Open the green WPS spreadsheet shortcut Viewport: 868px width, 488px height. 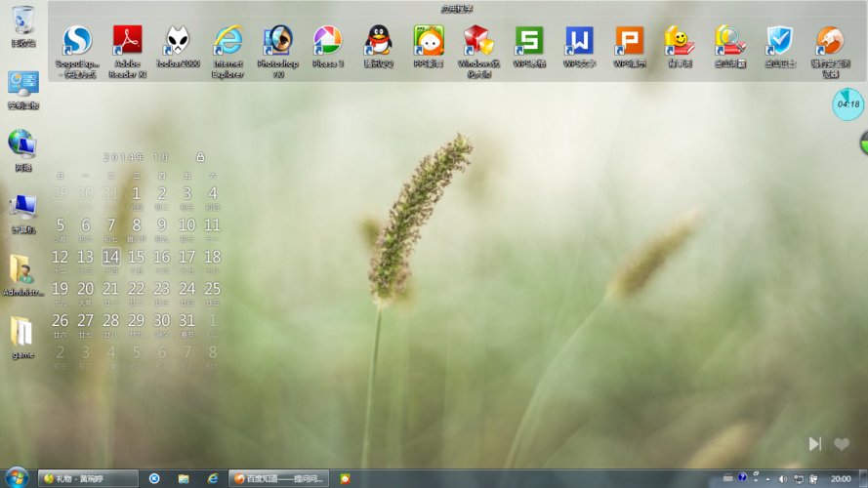coord(529,41)
